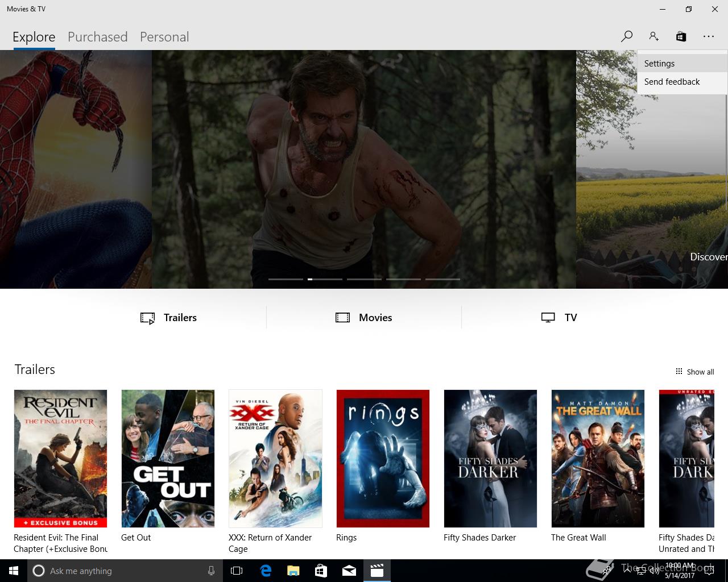Launch Microsoft Edge from the taskbar

click(x=265, y=571)
